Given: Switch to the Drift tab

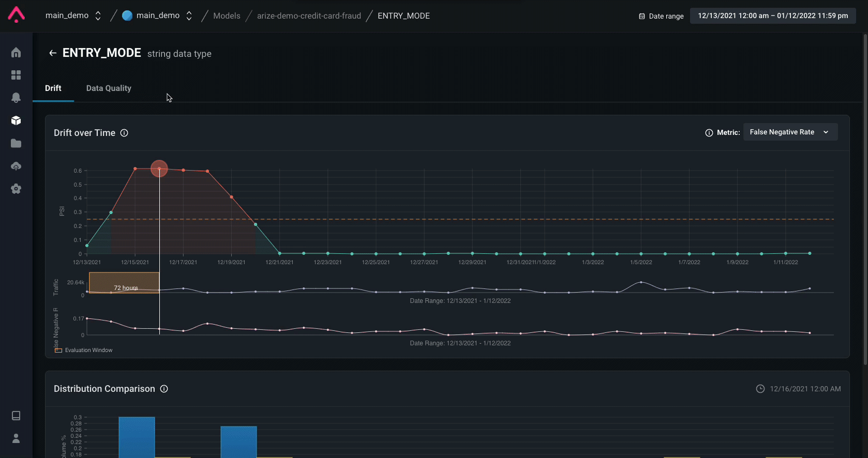Looking at the screenshot, I should coord(53,88).
